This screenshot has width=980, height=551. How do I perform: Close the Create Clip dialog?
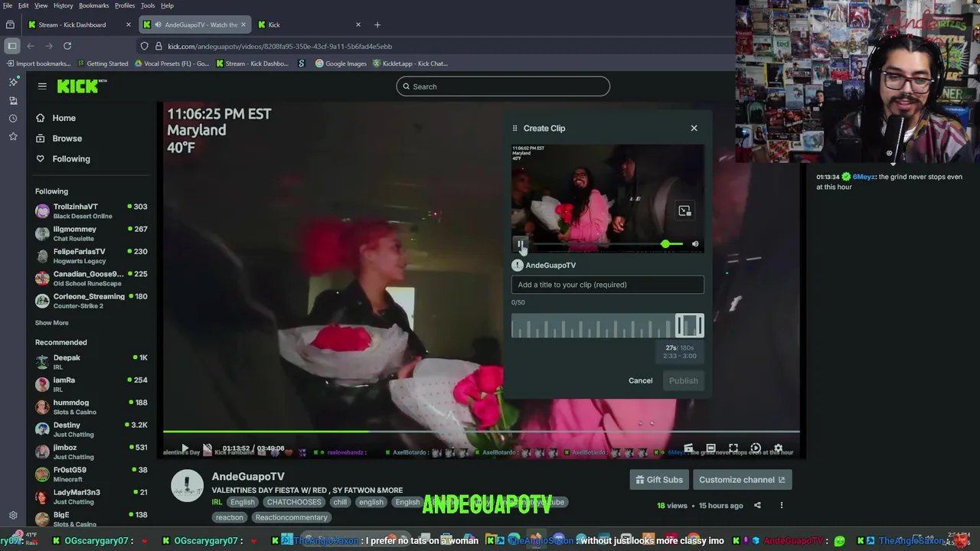point(694,128)
